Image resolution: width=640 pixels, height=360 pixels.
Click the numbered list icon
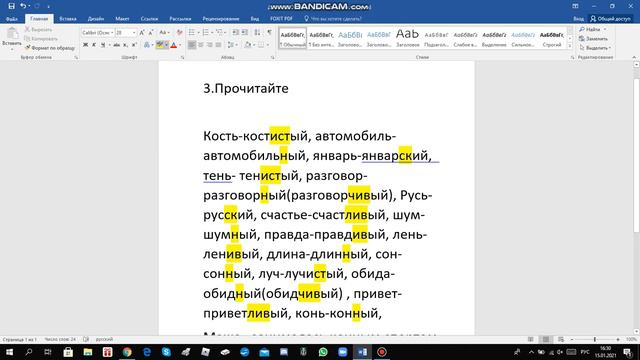pos(206,33)
